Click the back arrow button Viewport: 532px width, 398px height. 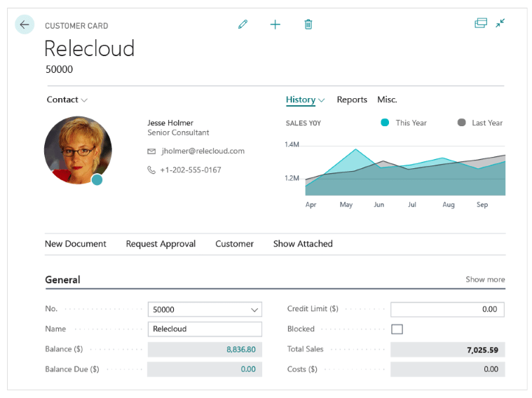pos(25,25)
